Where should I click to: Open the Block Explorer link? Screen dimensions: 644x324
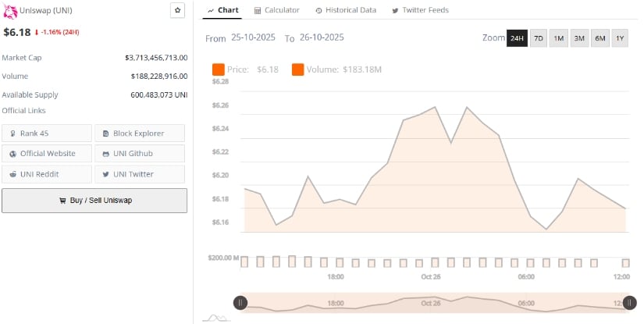tap(140, 134)
